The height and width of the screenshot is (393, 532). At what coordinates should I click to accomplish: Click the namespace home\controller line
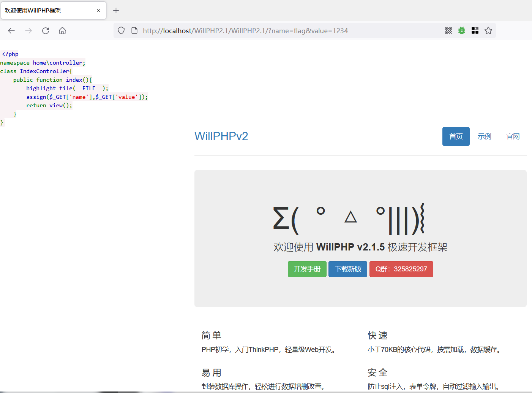click(x=43, y=63)
